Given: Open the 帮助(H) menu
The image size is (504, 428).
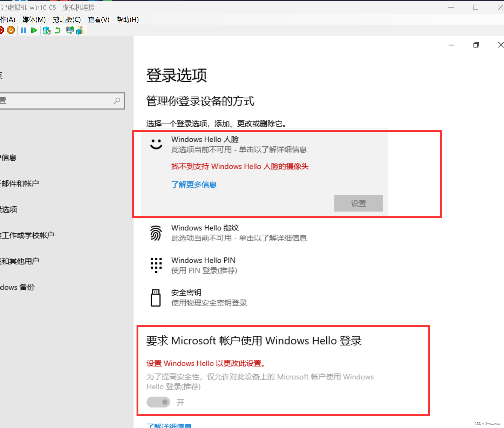Looking at the screenshot, I should (128, 19).
